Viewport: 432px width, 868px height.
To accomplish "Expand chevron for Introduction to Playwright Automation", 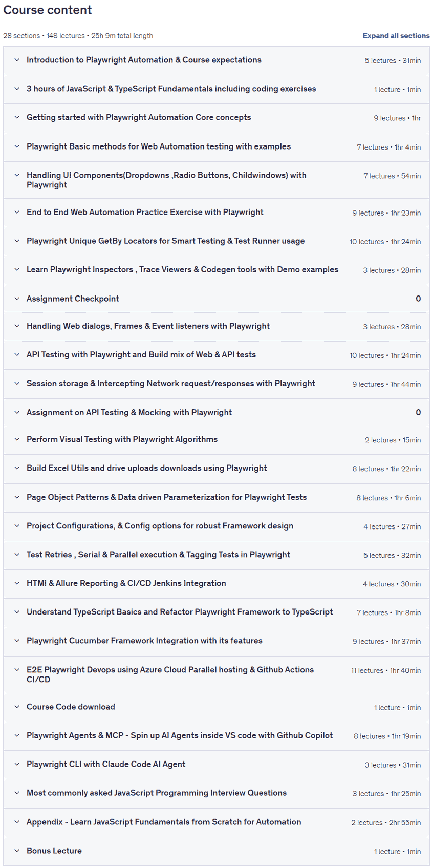I will point(17,60).
